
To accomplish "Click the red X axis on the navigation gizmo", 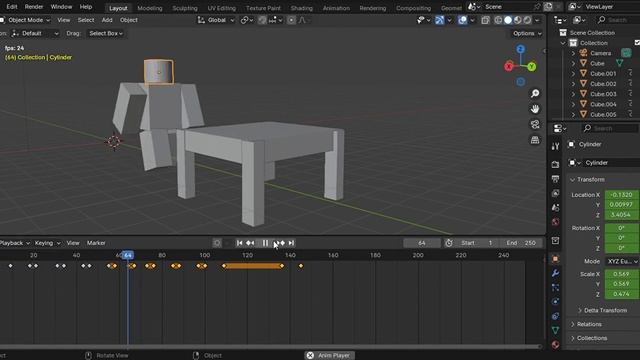I will 509,67.
